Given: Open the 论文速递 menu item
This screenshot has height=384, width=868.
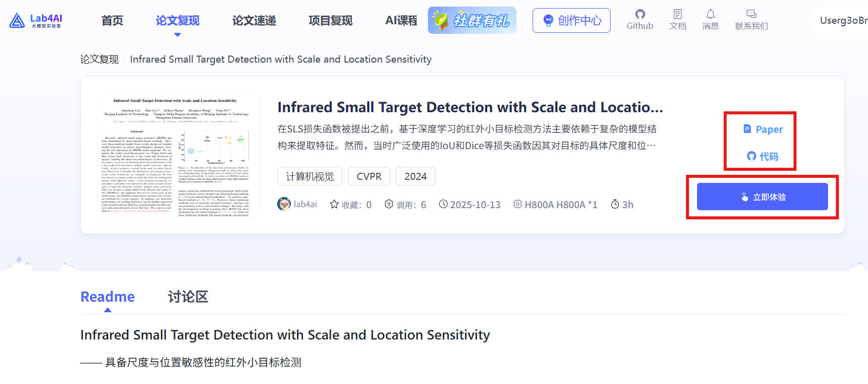Looking at the screenshot, I should point(254,21).
